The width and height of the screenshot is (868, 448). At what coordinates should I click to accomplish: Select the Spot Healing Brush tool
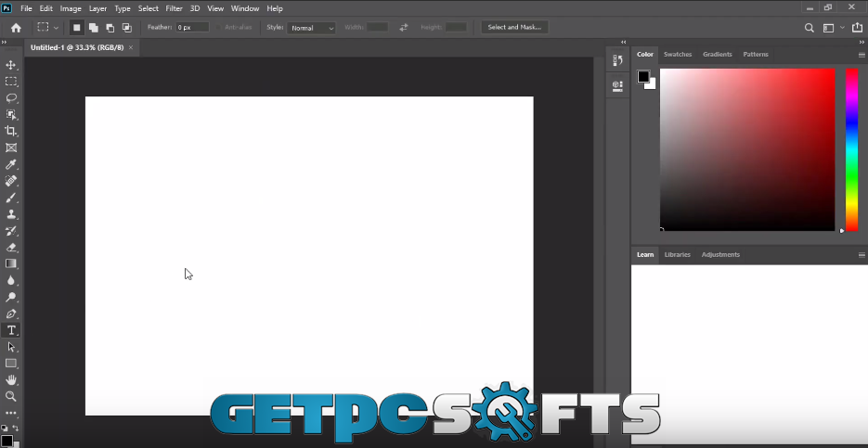coord(10,181)
